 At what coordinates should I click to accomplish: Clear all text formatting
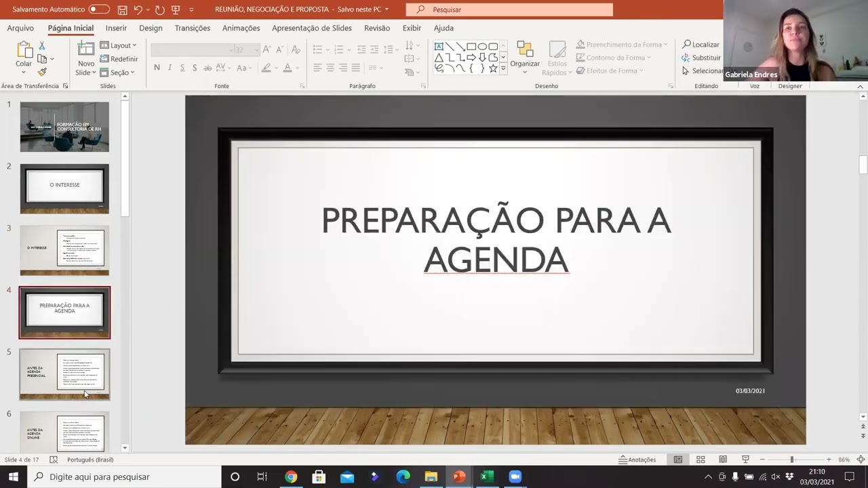tap(295, 49)
